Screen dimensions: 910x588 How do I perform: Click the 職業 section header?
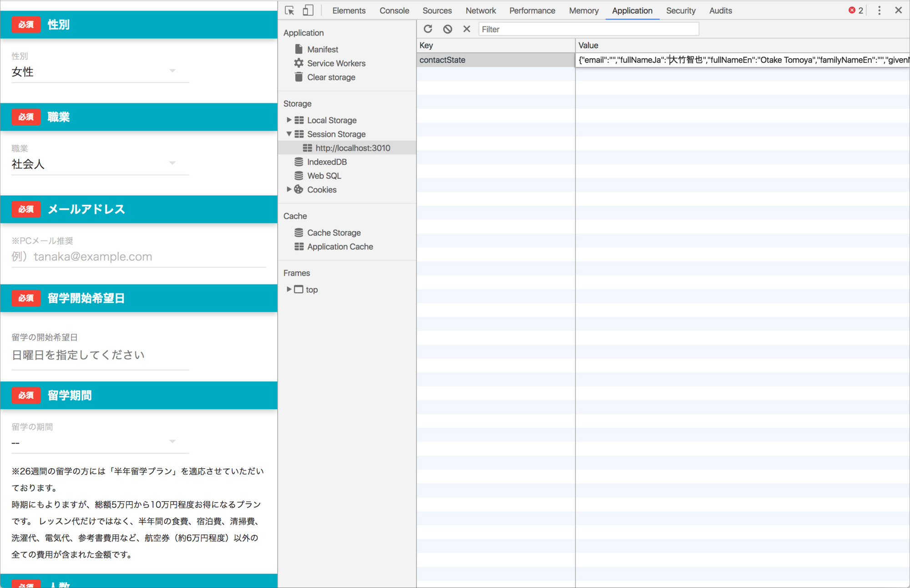pyautogui.click(x=139, y=117)
